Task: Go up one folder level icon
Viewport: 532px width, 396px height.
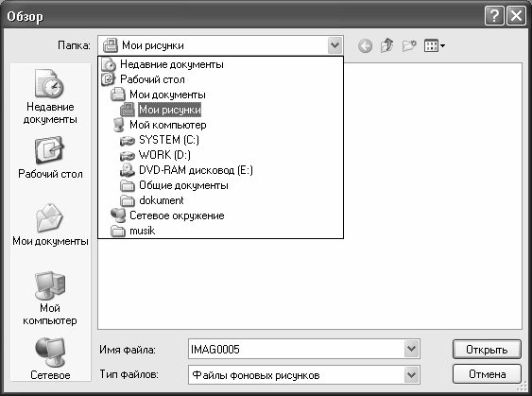Action: coord(387,45)
